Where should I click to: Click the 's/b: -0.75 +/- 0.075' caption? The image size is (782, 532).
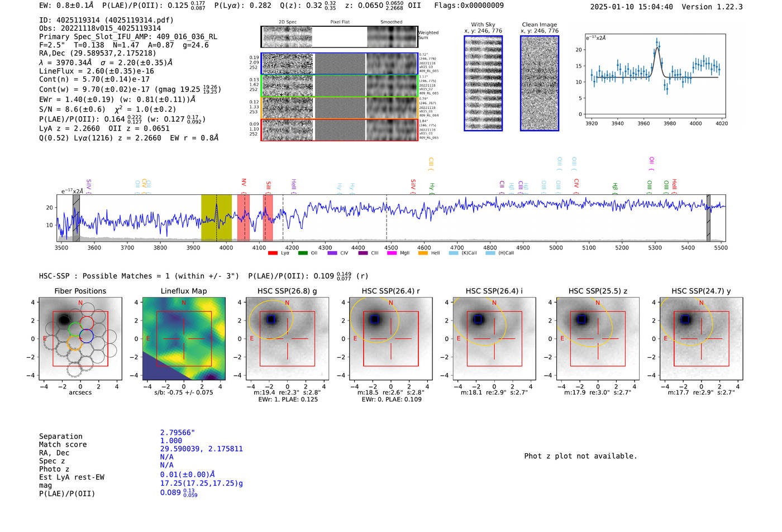coord(184,392)
